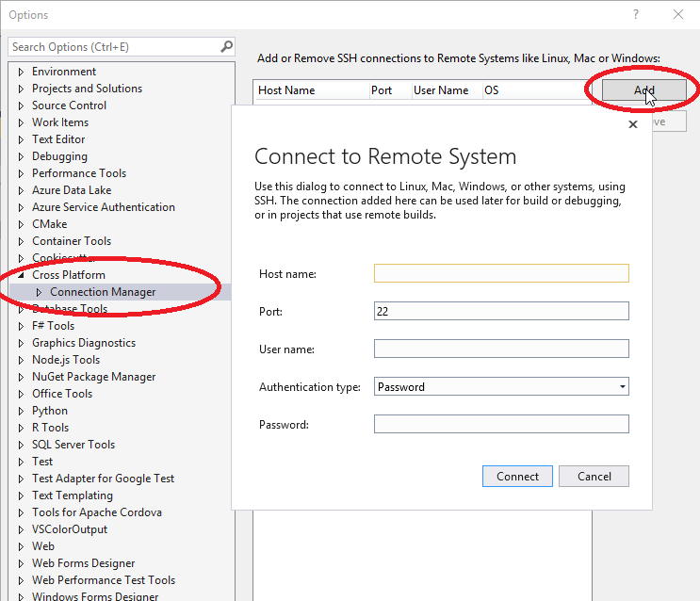The image size is (700, 601).
Task: Click the Cancel button
Action: (594, 477)
